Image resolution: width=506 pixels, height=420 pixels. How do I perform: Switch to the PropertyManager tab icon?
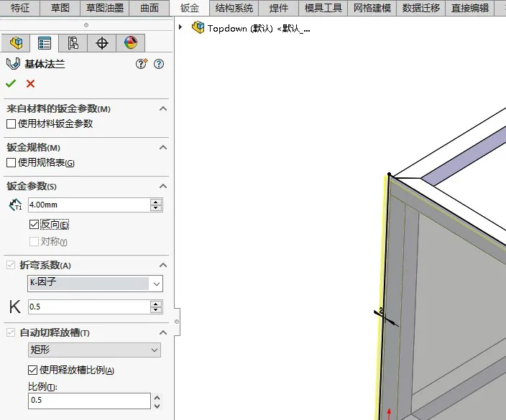point(45,43)
